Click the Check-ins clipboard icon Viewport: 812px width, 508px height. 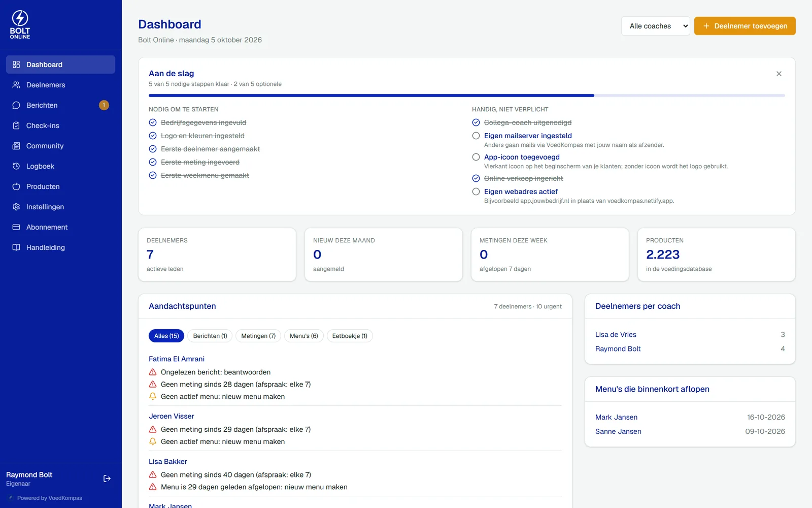coord(16,125)
